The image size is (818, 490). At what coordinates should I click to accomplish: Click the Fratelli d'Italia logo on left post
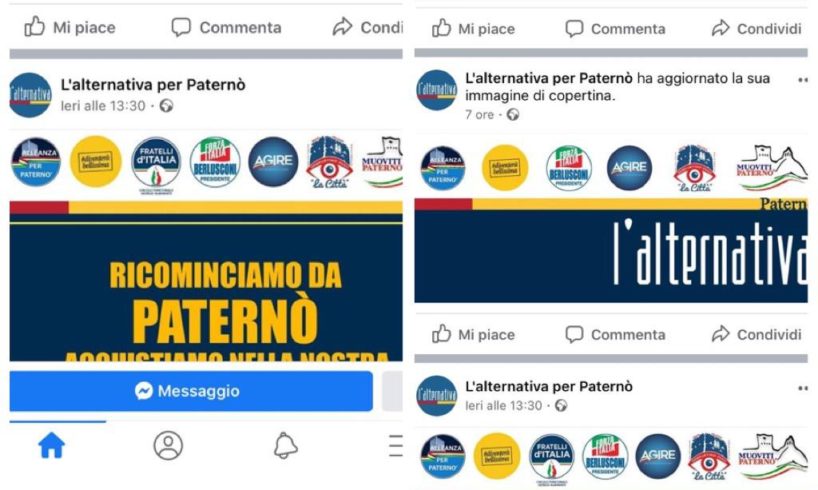(x=155, y=163)
